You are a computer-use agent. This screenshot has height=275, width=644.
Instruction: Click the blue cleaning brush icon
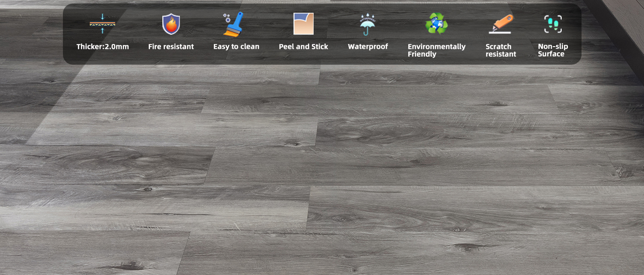[x=233, y=24]
